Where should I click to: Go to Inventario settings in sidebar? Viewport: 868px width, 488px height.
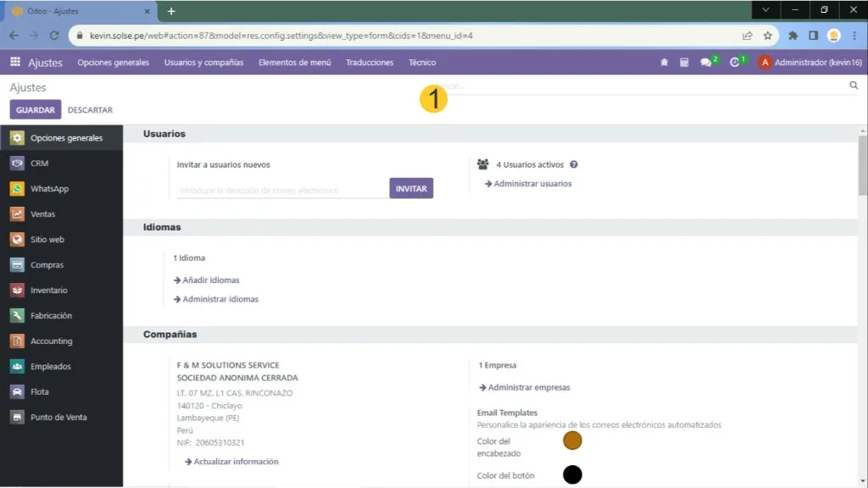(x=49, y=291)
